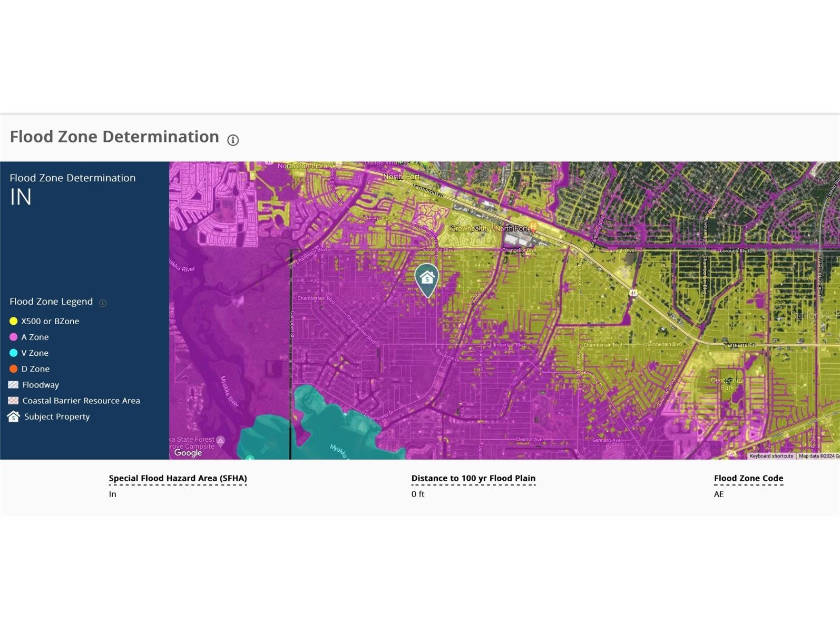Open the Keyboard shortcuts link on map

(771, 456)
